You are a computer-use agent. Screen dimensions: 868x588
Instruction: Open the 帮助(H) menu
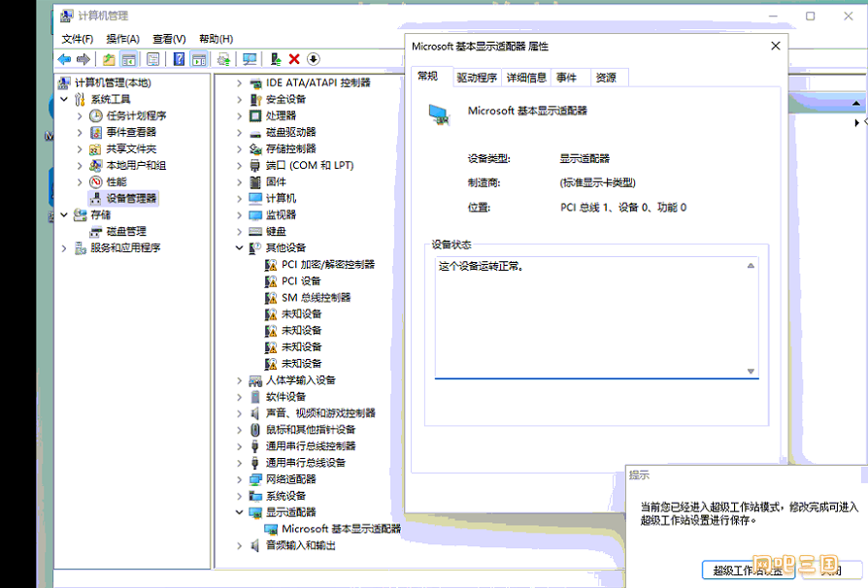(216, 39)
